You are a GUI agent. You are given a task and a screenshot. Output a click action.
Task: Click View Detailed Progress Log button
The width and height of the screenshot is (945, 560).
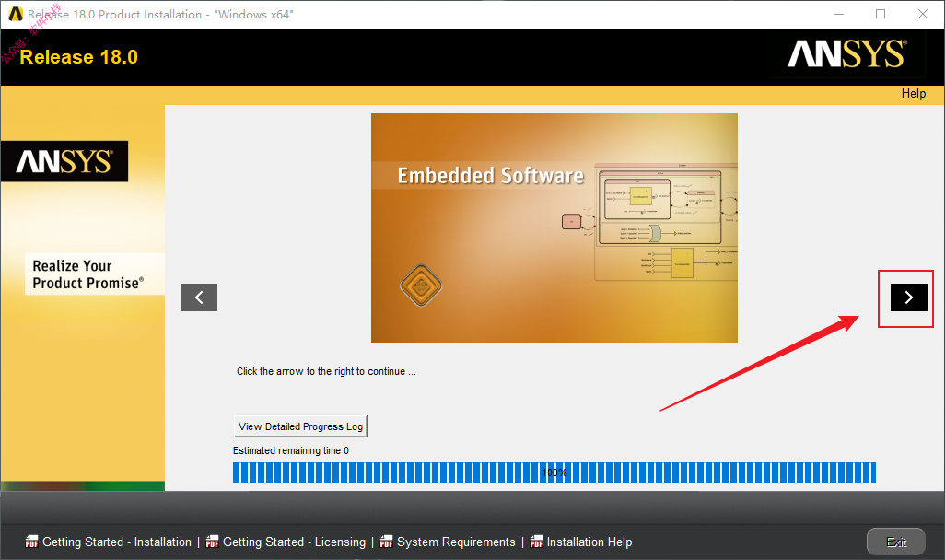(x=301, y=426)
